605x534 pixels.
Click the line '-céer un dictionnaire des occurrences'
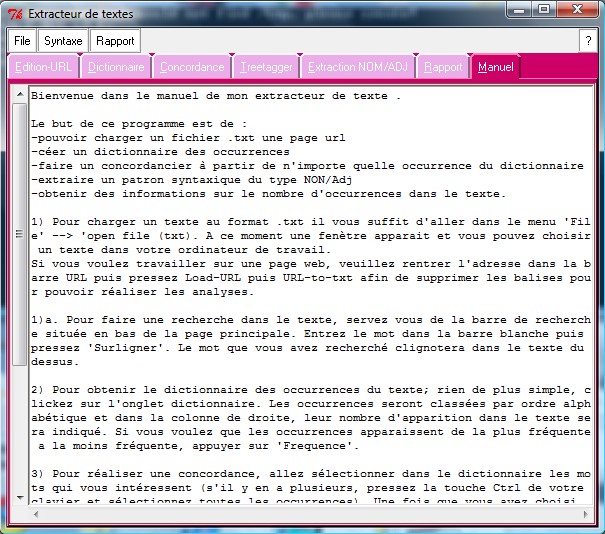160,152
